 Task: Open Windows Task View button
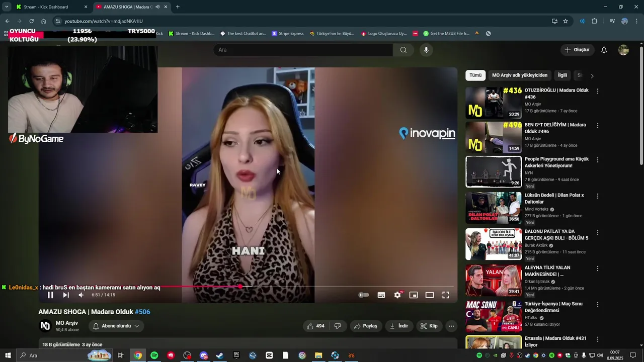[x=121, y=355]
